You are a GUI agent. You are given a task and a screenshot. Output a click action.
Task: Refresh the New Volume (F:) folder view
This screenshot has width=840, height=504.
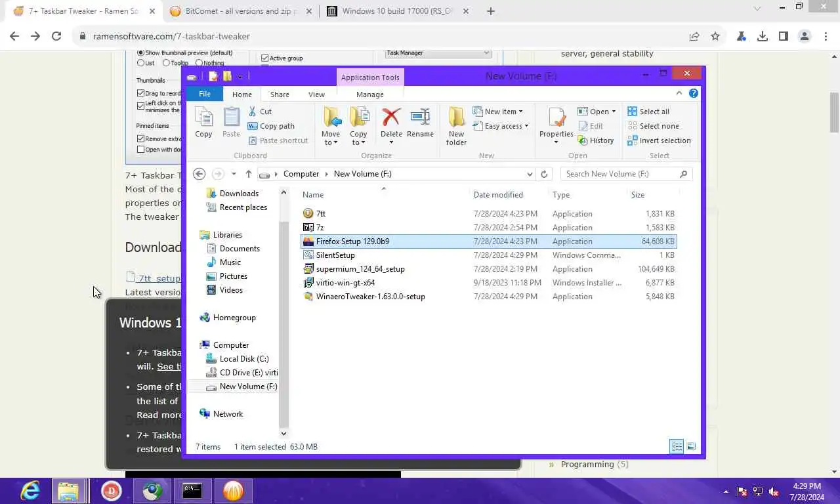click(x=544, y=174)
